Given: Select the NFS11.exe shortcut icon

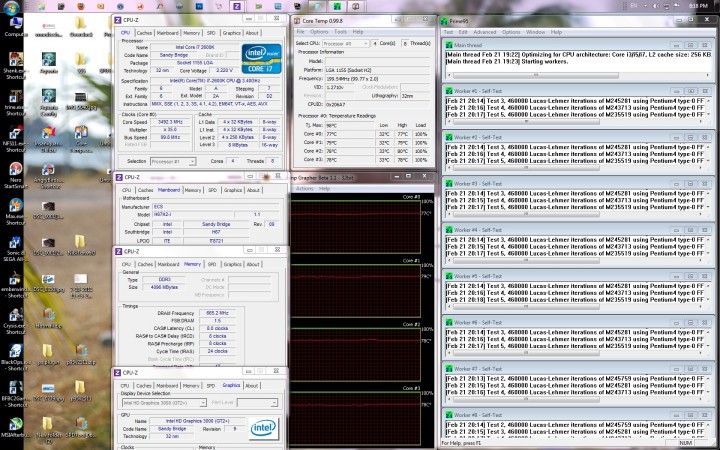Looking at the screenshot, I should [15, 131].
